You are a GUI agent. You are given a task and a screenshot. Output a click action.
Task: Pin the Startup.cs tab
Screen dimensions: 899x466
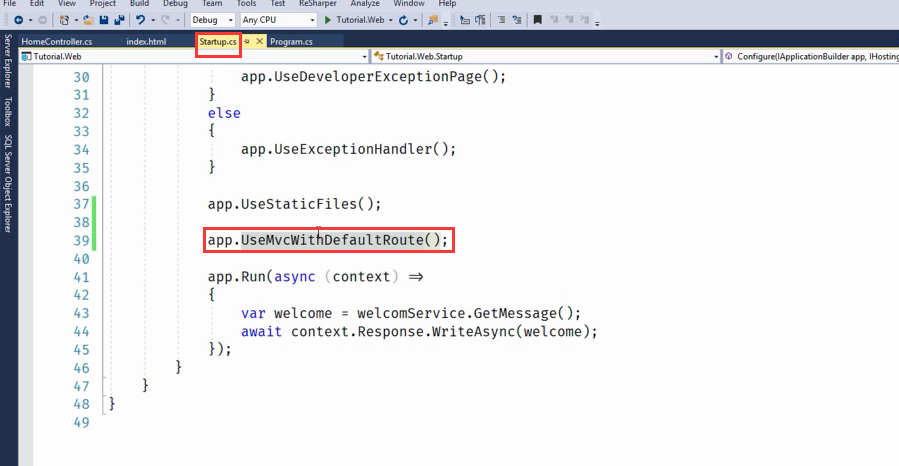[247, 41]
